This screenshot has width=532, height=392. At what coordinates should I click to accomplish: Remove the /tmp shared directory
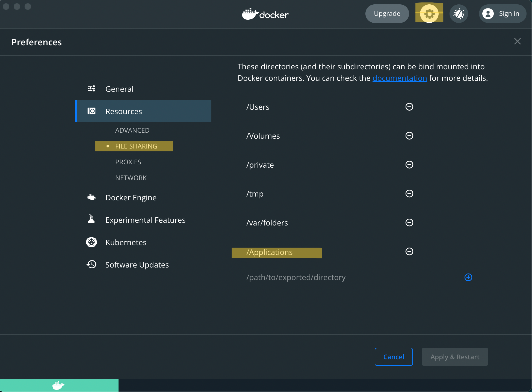pos(409,194)
